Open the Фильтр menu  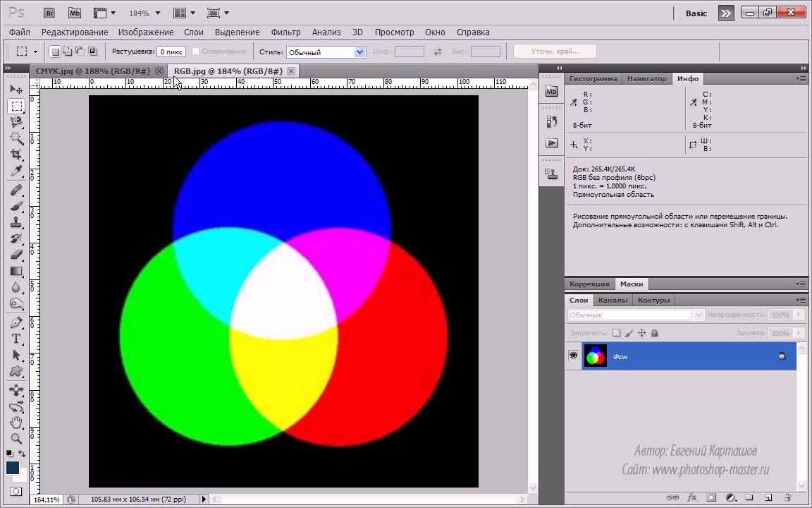pos(286,32)
